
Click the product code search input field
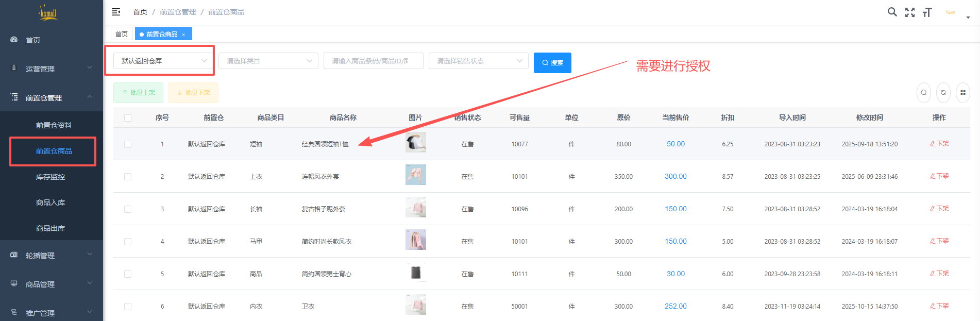(x=373, y=61)
